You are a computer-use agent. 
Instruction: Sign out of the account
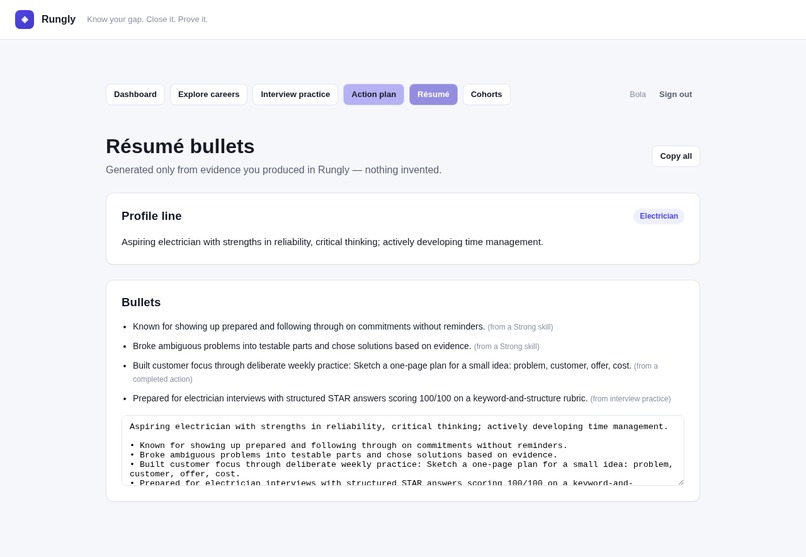pos(675,95)
